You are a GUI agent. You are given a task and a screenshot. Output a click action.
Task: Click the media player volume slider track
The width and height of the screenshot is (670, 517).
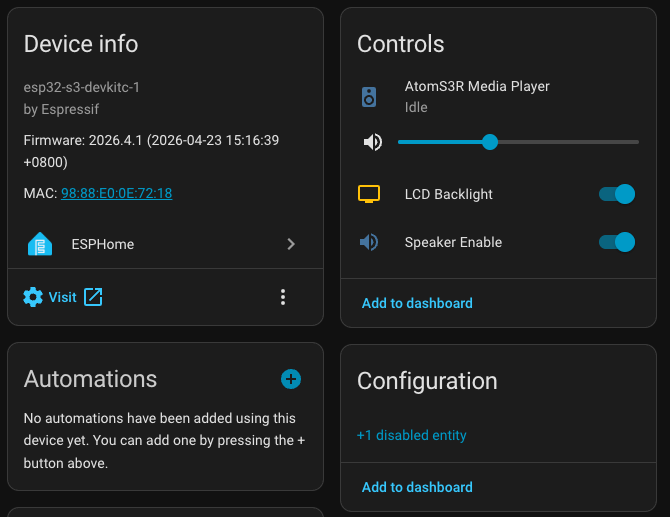(560, 142)
